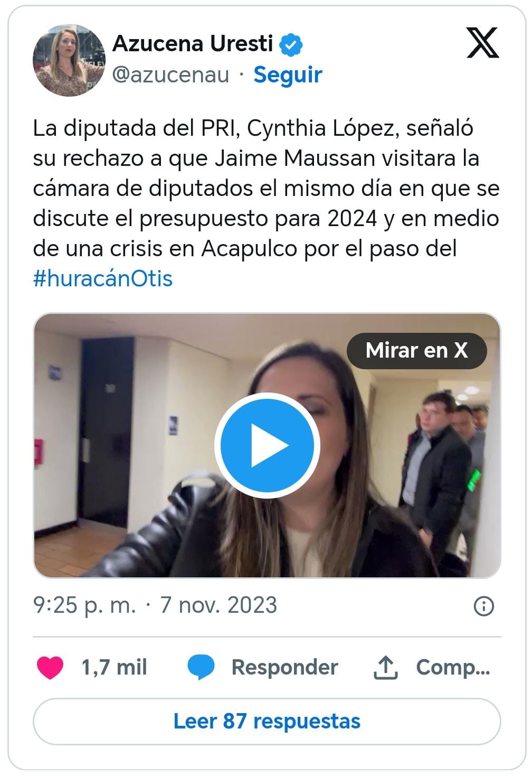Click the Mirar en X button
Screen dimensions: 532x776
click(x=416, y=350)
